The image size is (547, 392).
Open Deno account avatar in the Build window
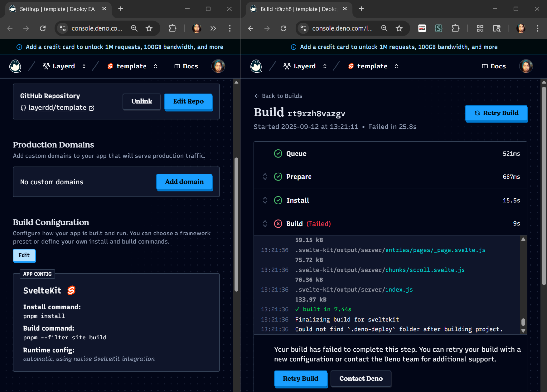[526, 66]
